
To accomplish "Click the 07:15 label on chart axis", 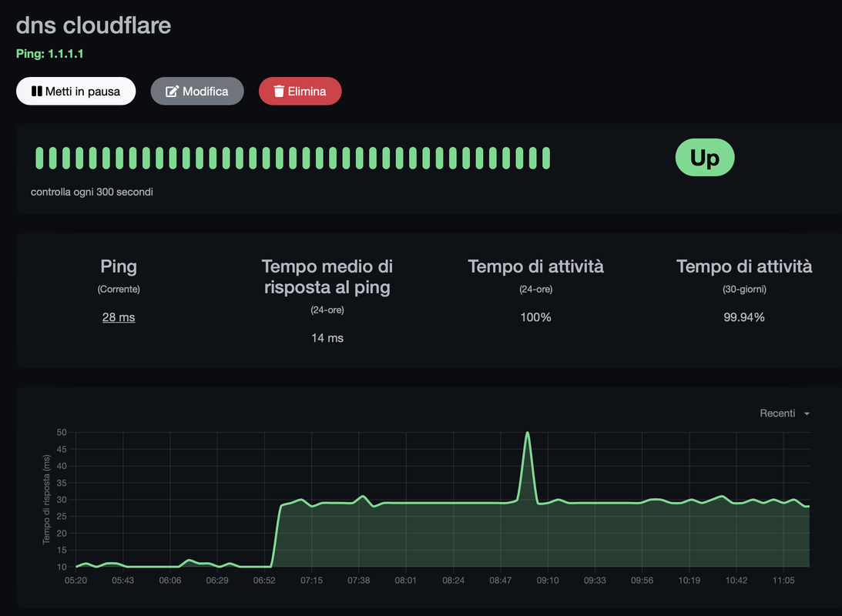I will coord(311,580).
